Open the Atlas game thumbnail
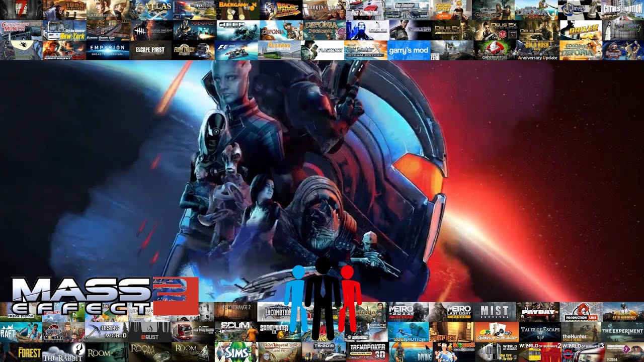This screenshot has height=362, width=644. click(x=151, y=10)
